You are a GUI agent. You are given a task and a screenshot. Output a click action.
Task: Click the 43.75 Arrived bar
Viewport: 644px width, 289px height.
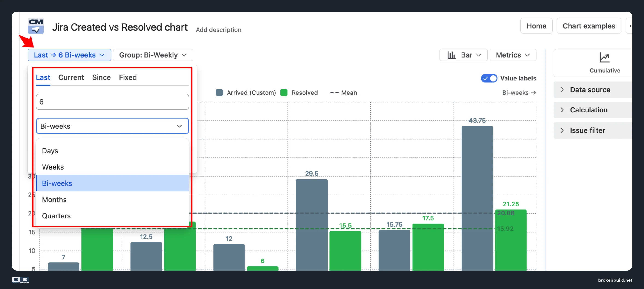[477, 198]
